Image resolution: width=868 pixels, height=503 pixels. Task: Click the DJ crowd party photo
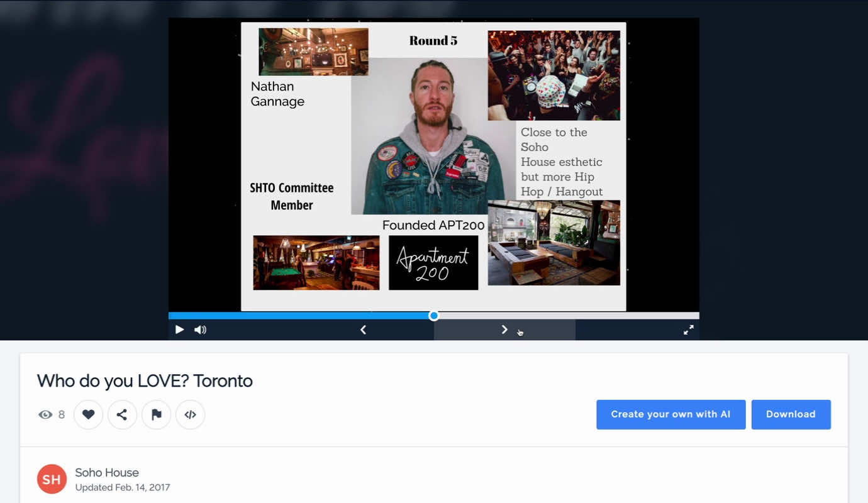pos(554,75)
